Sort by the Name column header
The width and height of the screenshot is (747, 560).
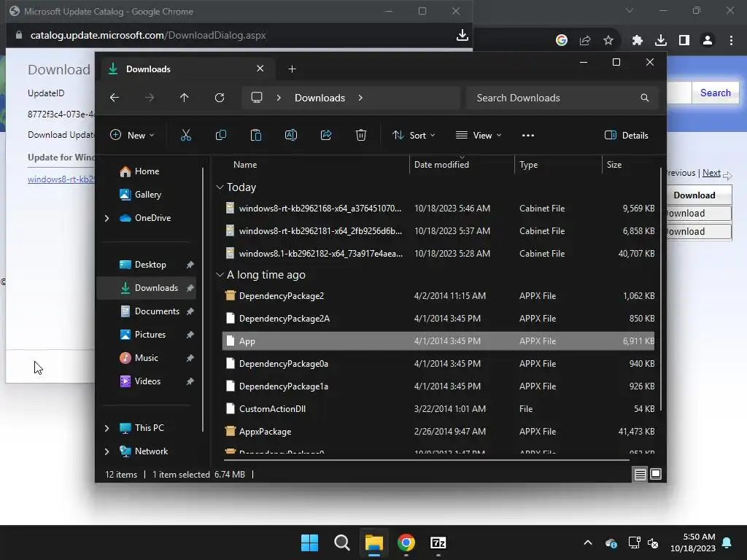pos(245,165)
